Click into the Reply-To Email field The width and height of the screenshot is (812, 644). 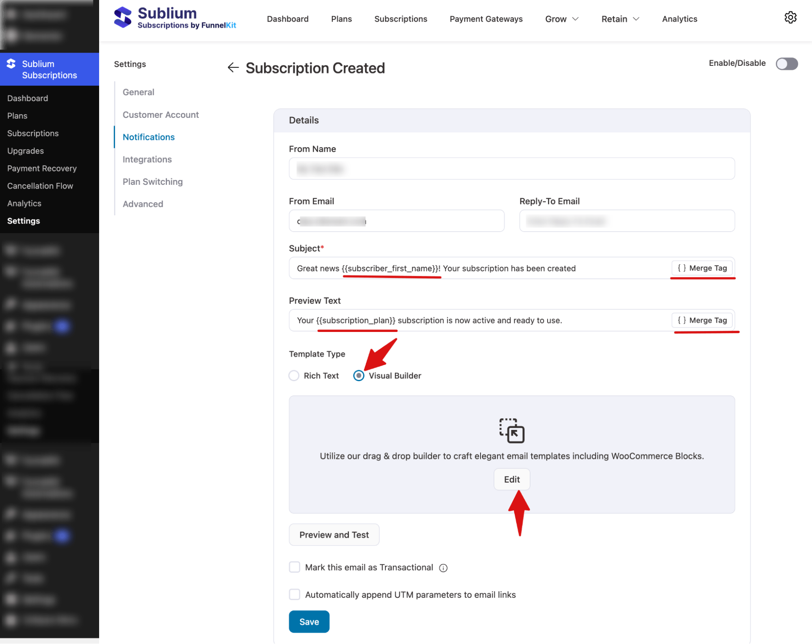click(627, 221)
